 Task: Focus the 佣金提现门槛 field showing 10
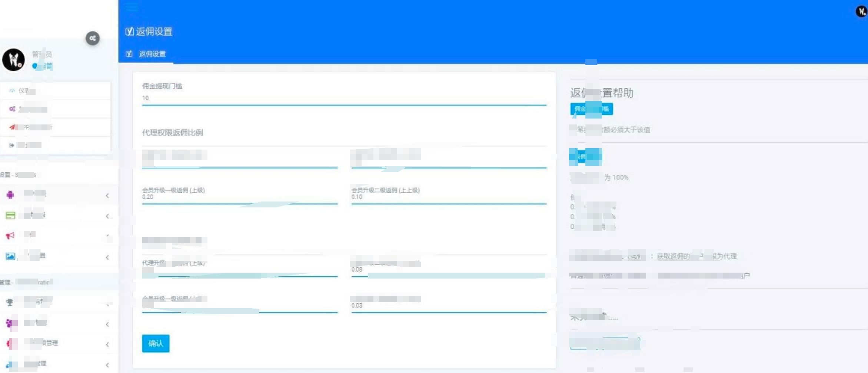(344, 98)
